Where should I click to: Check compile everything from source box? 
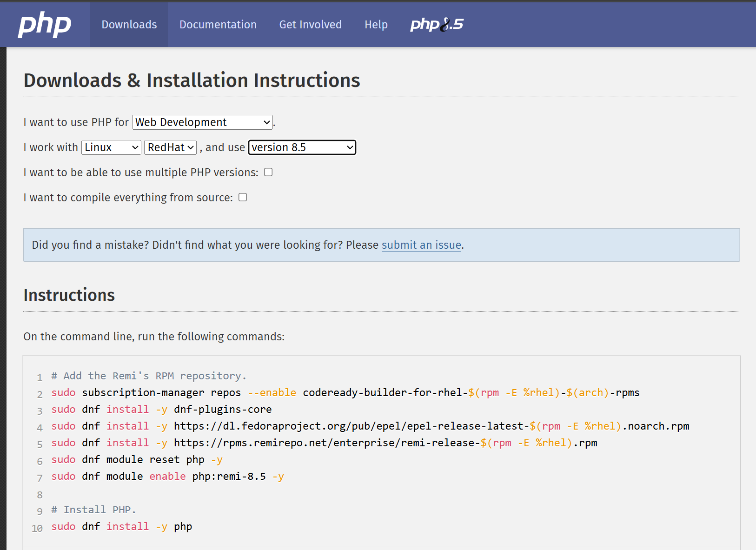(x=243, y=197)
